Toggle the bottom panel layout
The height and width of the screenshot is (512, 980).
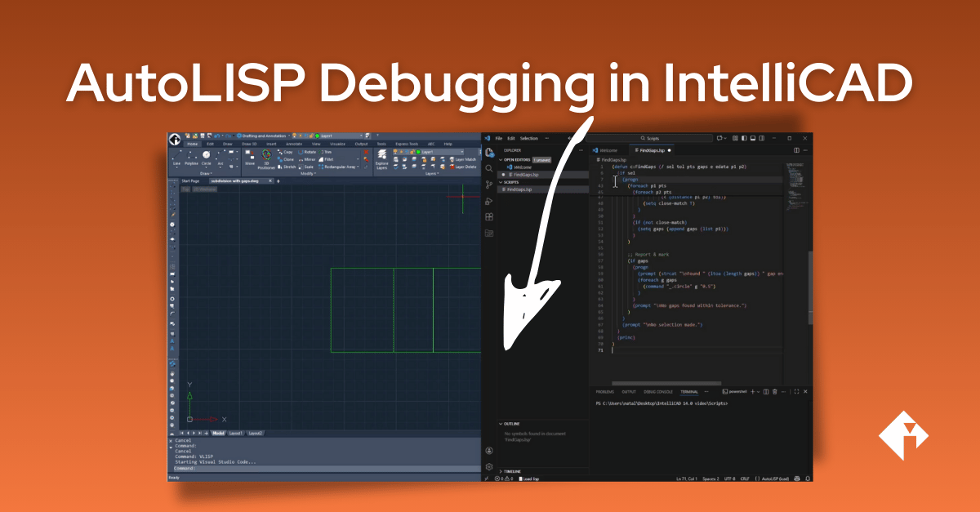pyautogui.click(x=751, y=139)
